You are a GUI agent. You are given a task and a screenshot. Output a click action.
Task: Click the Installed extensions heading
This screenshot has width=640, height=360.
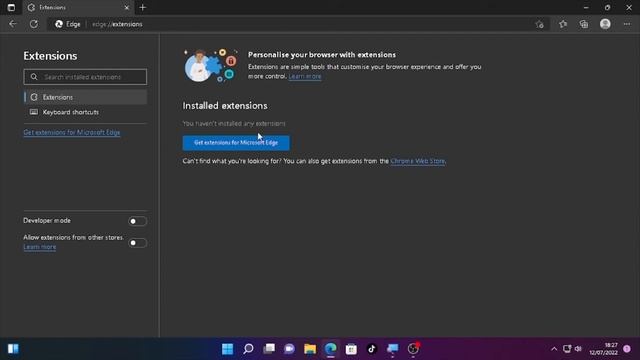(225, 106)
